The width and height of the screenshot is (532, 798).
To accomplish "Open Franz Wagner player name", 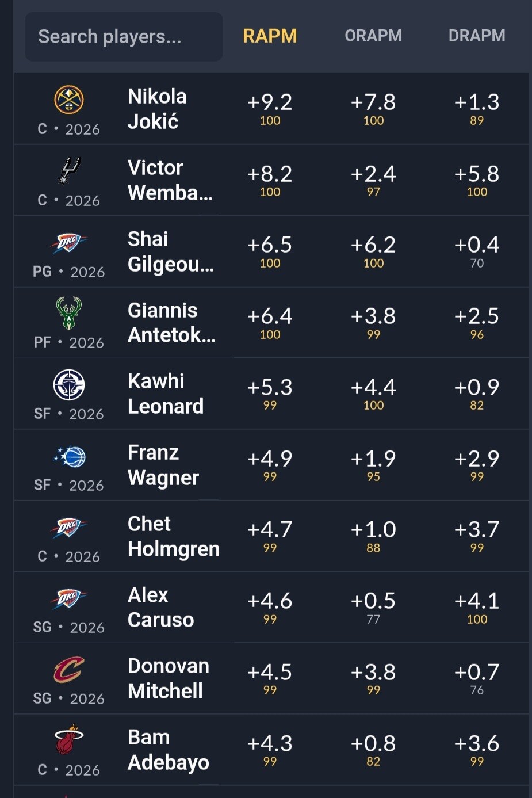I will click(x=163, y=465).
